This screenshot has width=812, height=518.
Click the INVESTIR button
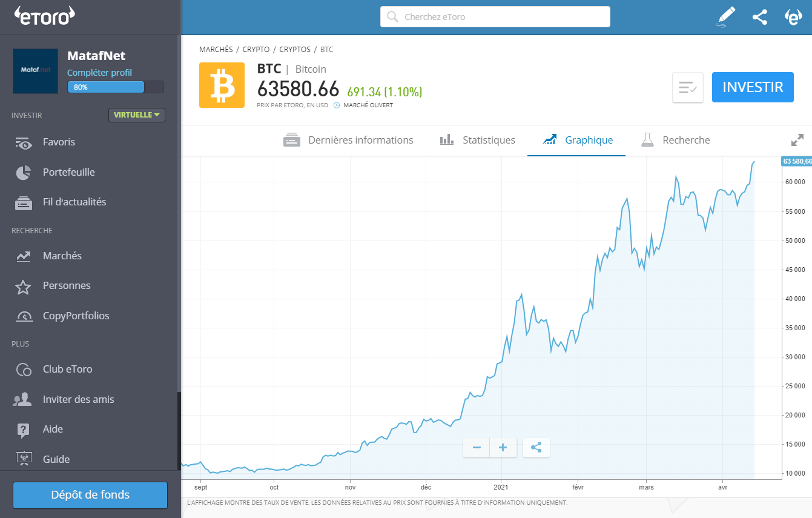click(x=753, y=87)
